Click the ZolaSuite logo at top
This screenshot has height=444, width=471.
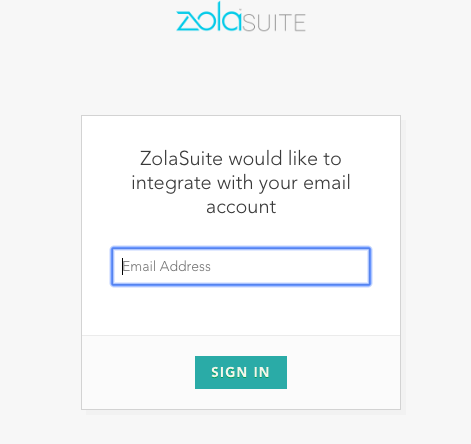241,17
